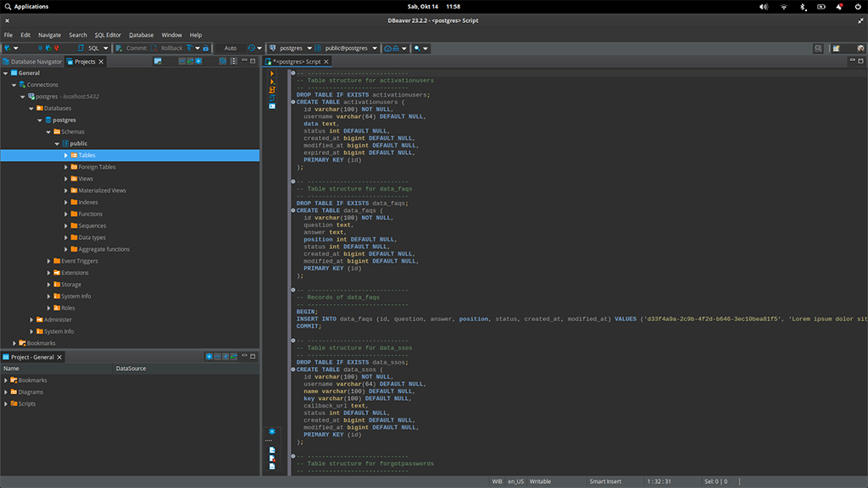Toggle Auto commit mode button
868x488 pixels.
(231, 48)
